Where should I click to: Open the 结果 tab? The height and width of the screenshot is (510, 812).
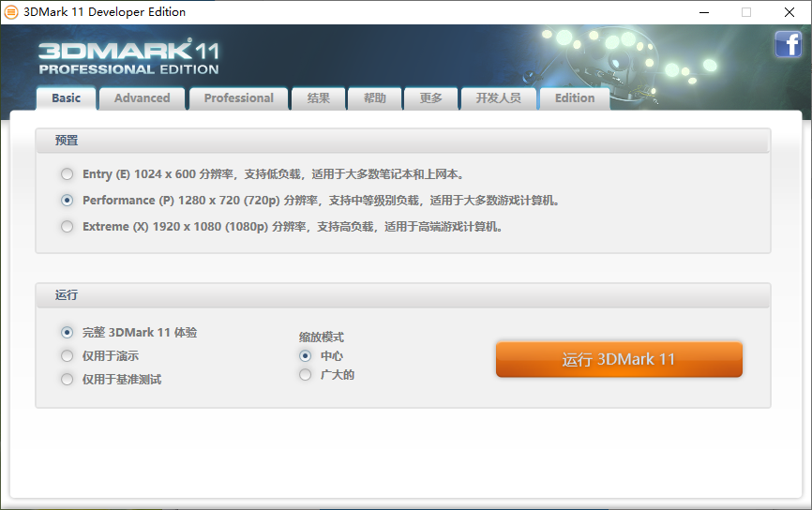[x=319, y=98]
